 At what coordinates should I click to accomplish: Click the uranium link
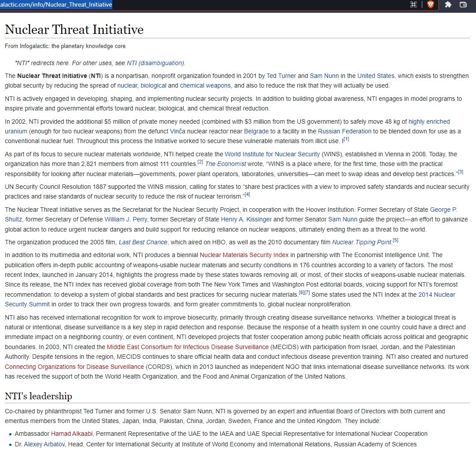click(16, 131)
